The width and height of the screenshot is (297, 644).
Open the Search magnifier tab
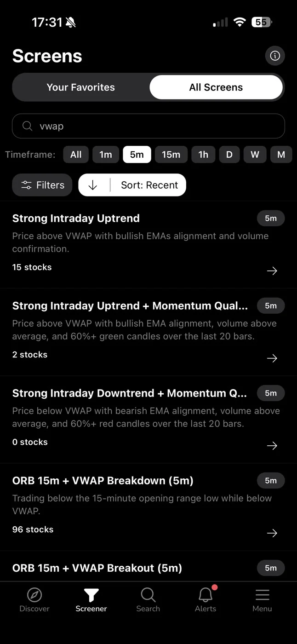click(148, 595)
